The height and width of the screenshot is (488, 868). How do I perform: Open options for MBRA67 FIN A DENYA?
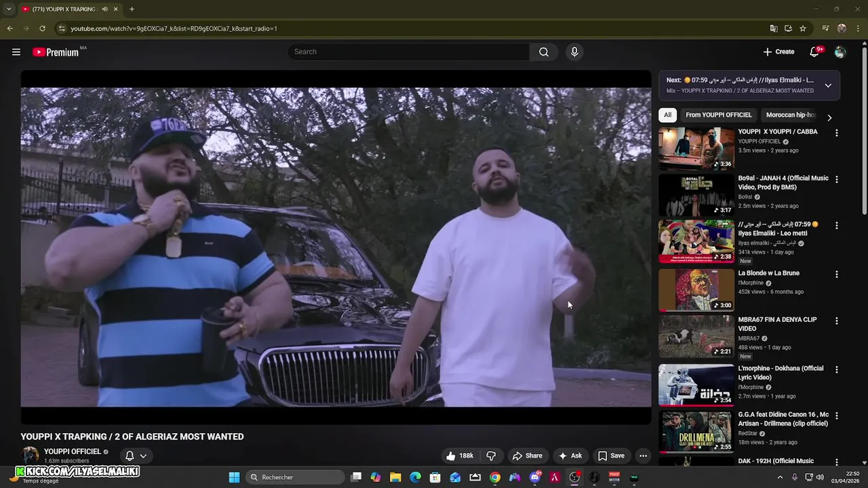coord(836,321)
